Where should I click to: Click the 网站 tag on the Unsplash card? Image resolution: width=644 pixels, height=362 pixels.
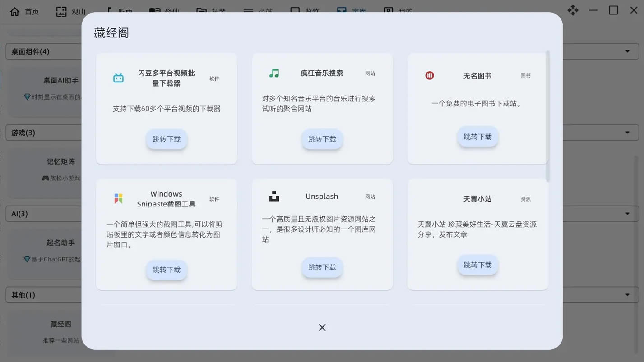coord(370,197)
